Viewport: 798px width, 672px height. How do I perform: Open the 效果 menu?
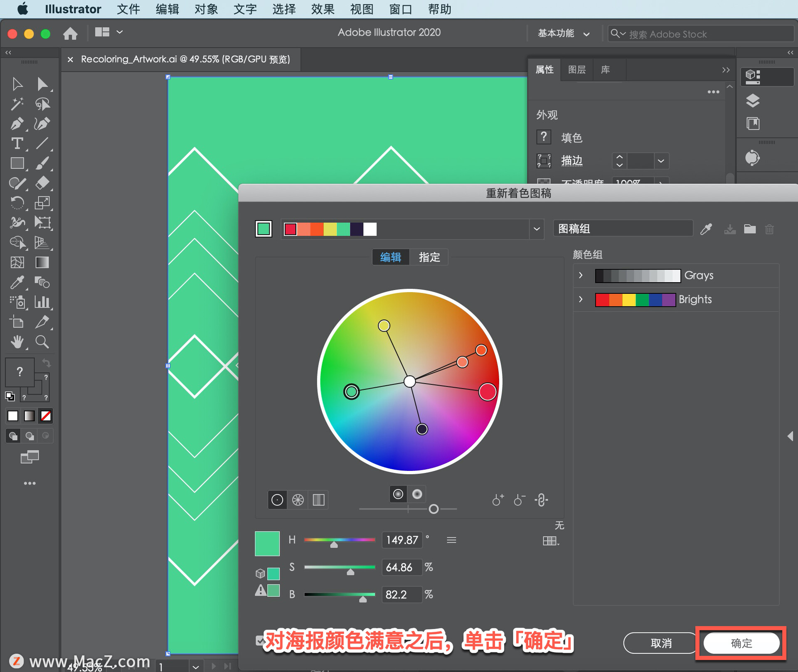pyautogui.click(x=323, y=9)
